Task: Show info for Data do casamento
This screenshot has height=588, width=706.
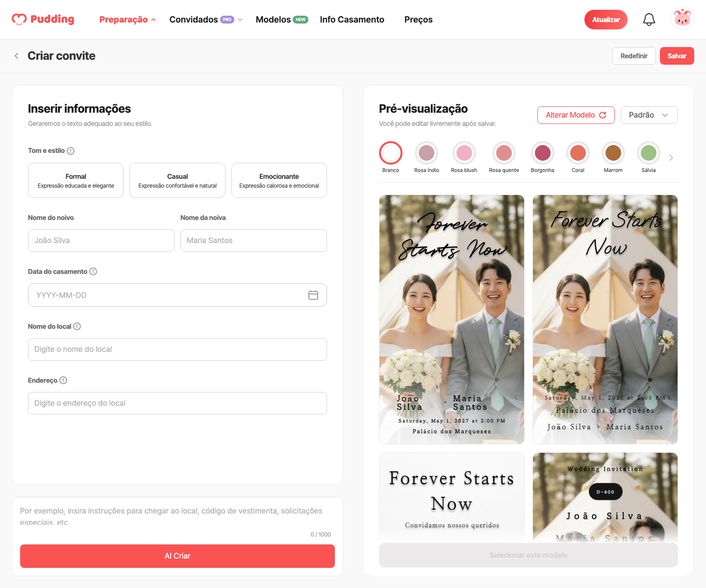Action: (93, 271)
